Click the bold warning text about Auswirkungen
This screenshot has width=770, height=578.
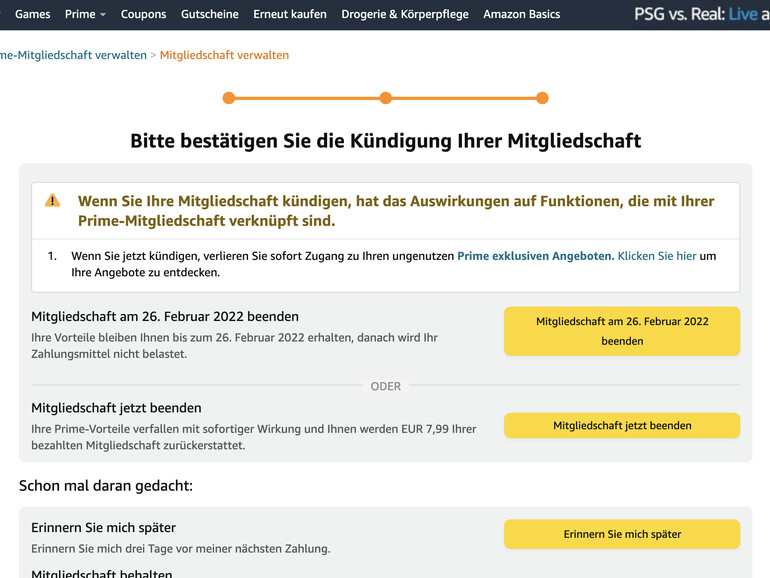pyautogui.click(x=396, y=211)
